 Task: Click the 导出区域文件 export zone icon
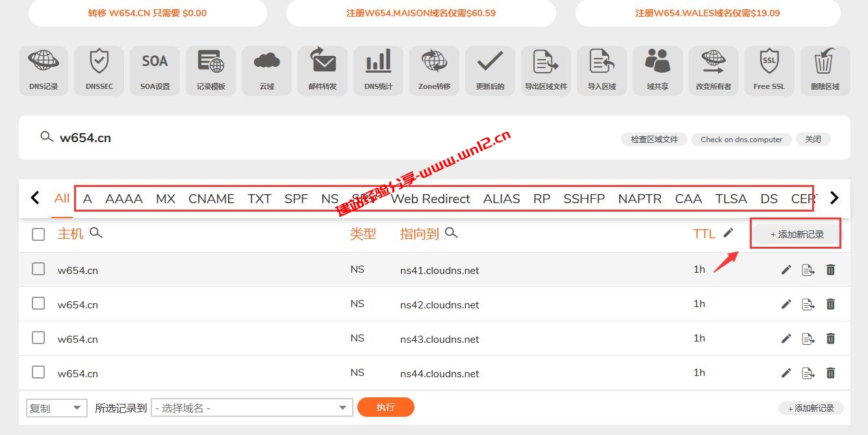coord(546,70)
